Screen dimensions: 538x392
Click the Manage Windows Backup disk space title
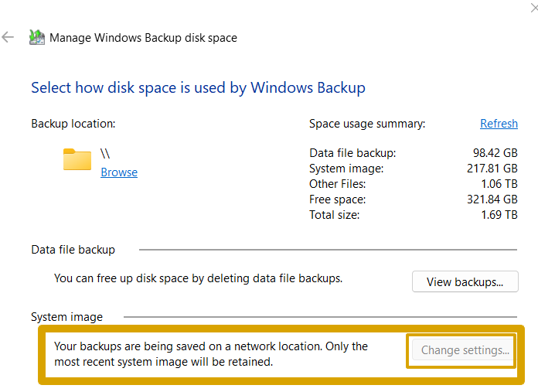(x=143, y=37)
